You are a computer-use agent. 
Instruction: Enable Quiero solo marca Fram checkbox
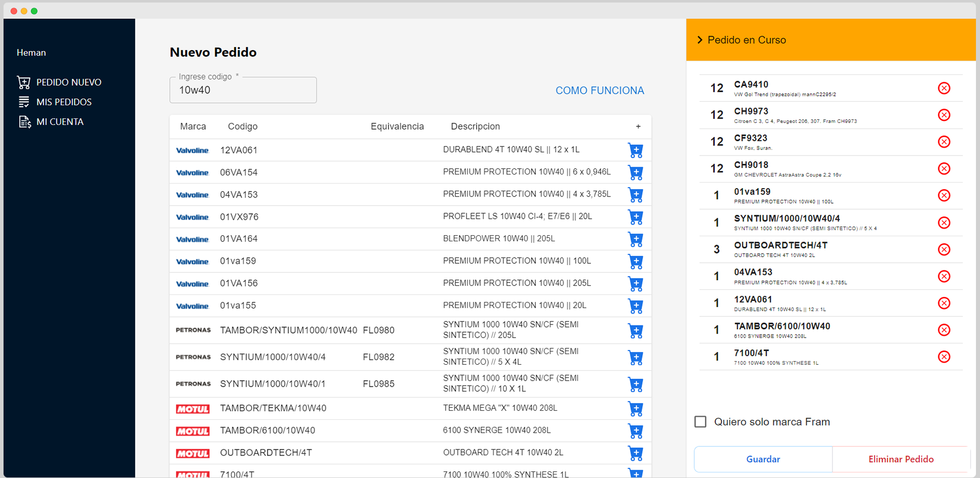tap(700, 422)
